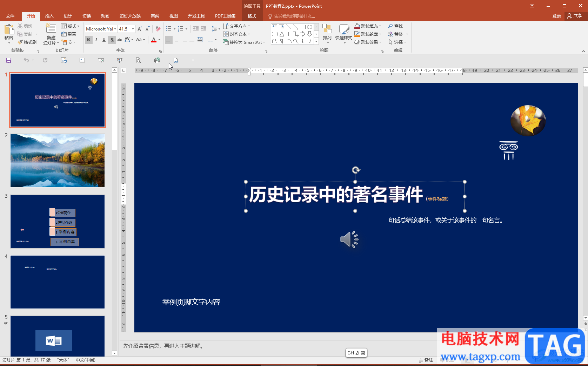This screenshot has width=588, height=366.
Task: Undo the last action
Action: coord(26,60)
